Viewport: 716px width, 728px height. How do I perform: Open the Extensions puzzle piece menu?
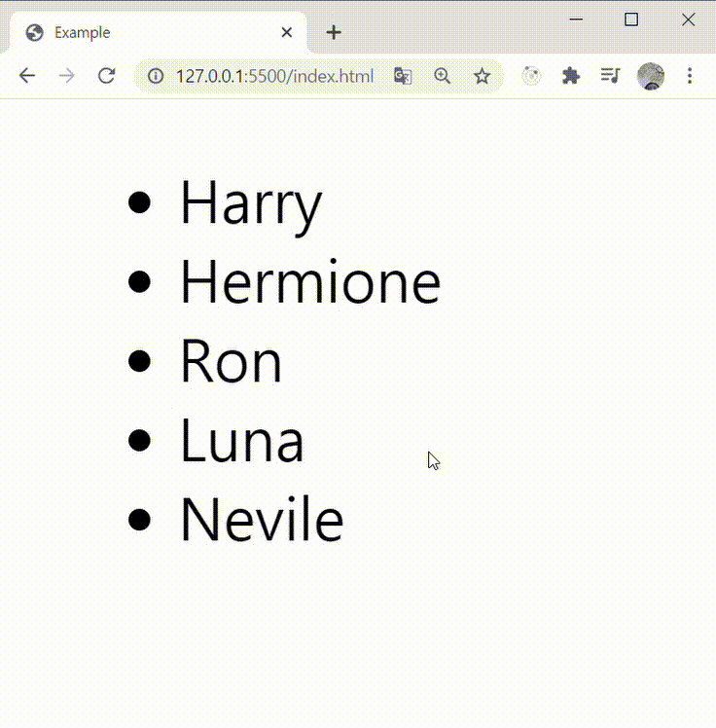[571, 76]
